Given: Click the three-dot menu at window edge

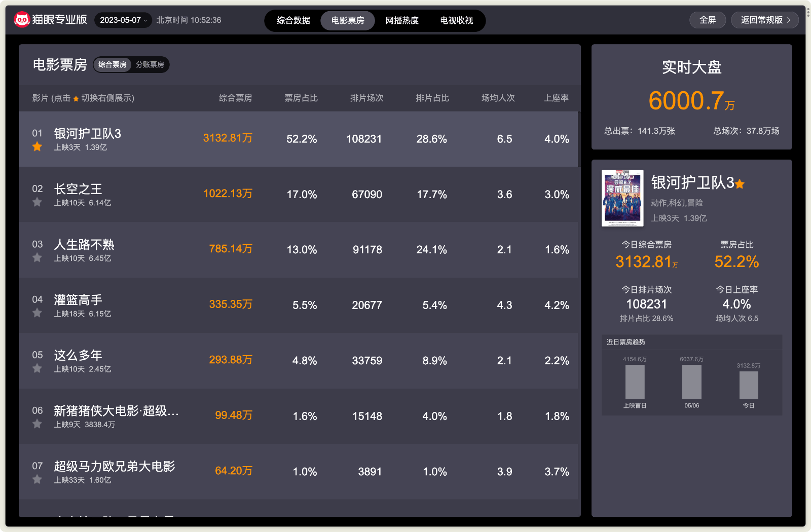Looking at the screenshot, I should click(x=808, y=13).
